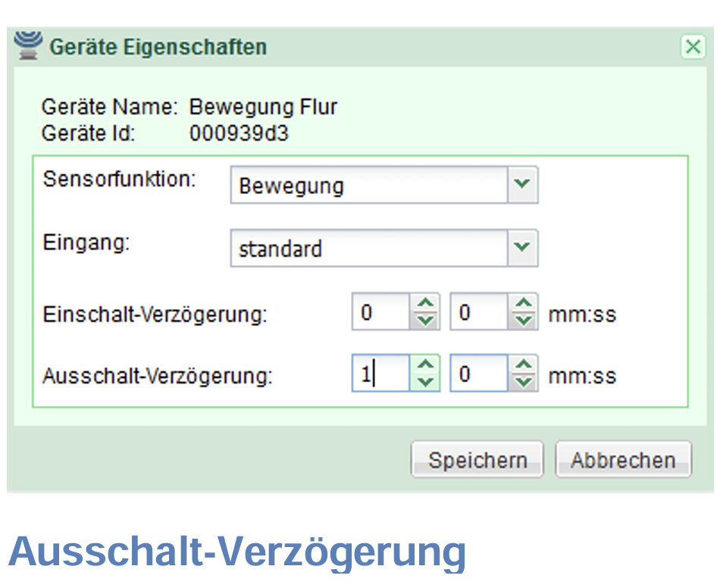This screenshot has width=723, height=588.
Task: Open the Sensorfunktion dropdown arrow
Action: [522, 185]
